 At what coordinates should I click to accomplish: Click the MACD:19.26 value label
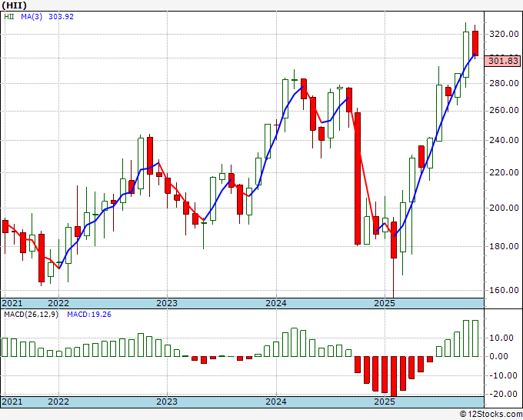click(x=89, y=315)
